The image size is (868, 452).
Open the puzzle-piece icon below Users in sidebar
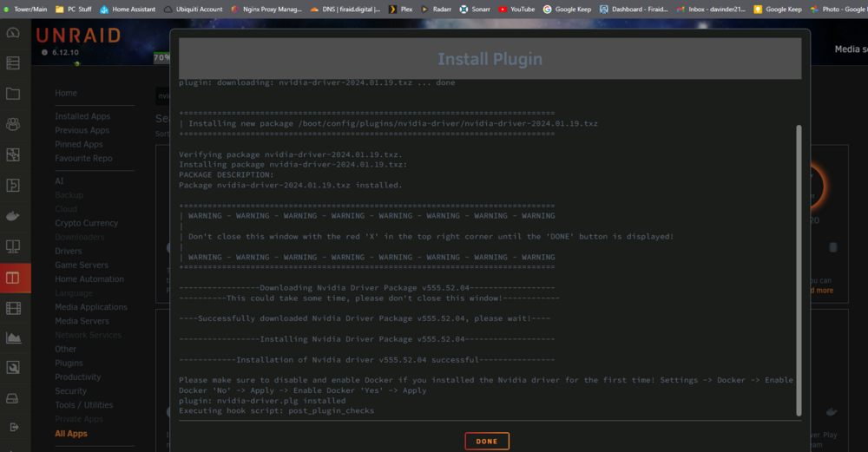[x=13, y=155]
